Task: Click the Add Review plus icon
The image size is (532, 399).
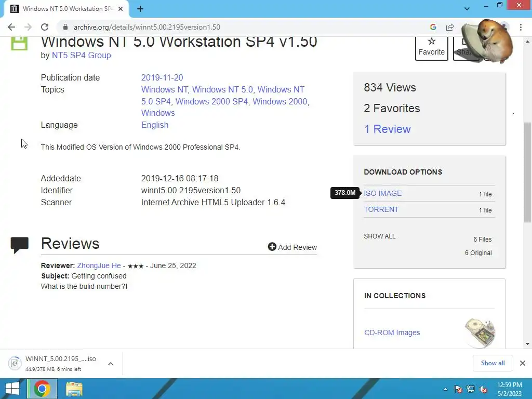Action: click(272, 247)
